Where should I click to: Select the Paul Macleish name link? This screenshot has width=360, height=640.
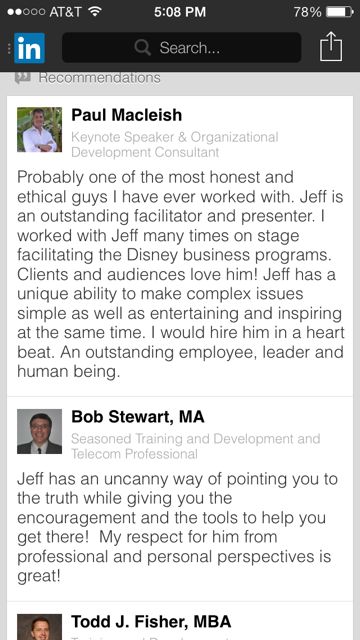127,115
